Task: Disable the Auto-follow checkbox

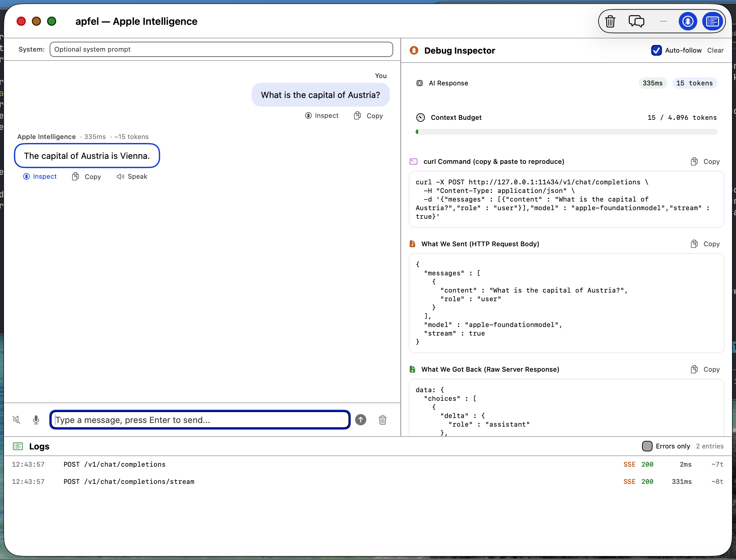Action: pos(656,50)
